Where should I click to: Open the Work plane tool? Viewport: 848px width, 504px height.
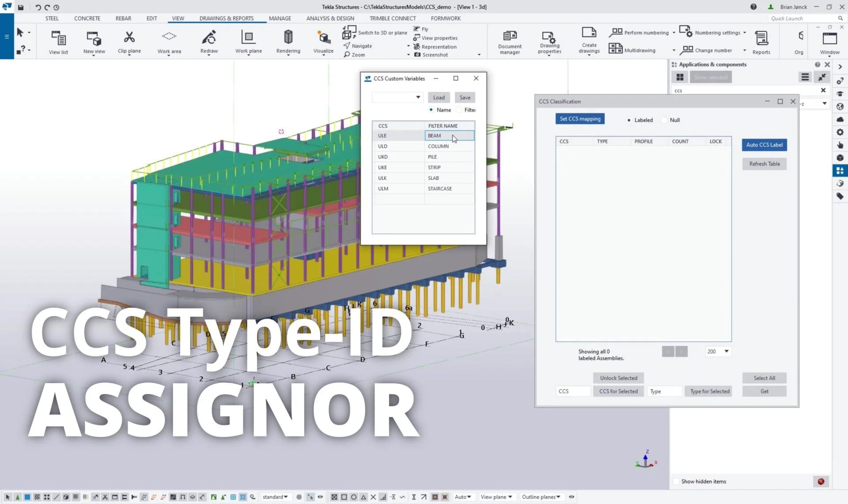(248, 43)
